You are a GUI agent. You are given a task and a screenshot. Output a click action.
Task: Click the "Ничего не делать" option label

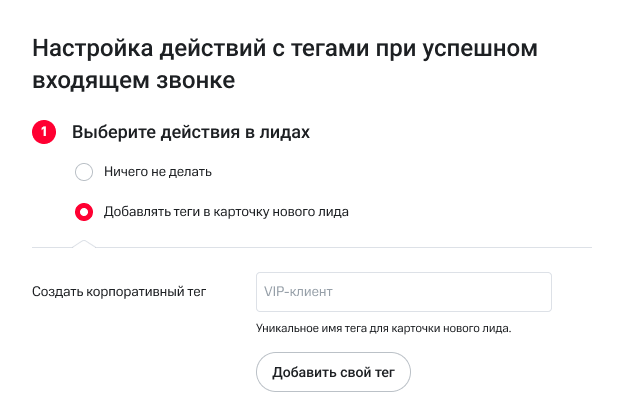coord(158,172)
